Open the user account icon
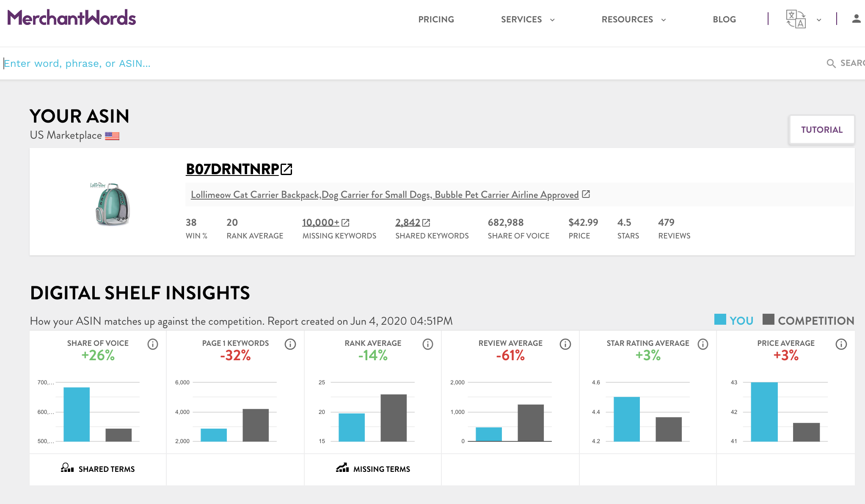Viewport: 865px width, 504px height. coord(856,19)
